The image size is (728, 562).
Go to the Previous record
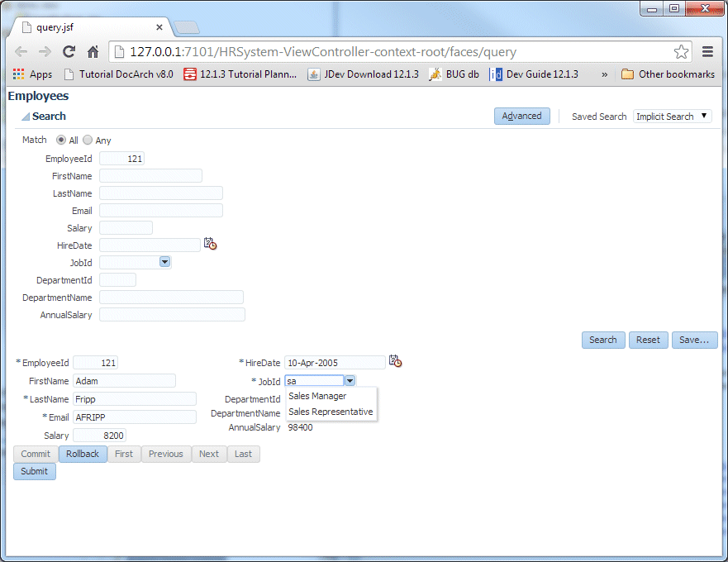click(x=166, y=454)
